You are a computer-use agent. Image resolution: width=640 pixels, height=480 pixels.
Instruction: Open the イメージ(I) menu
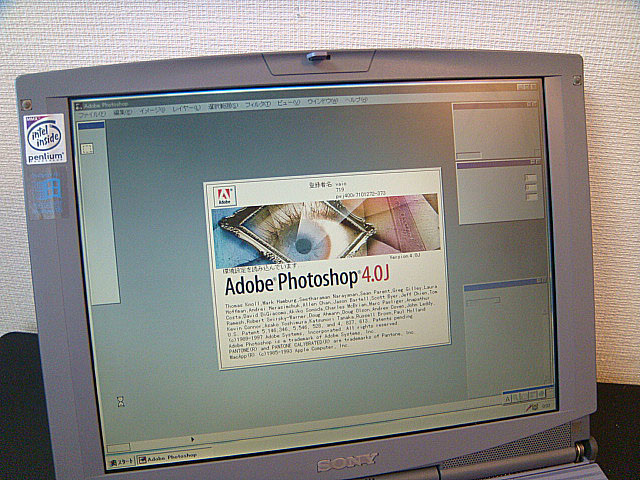151,111
